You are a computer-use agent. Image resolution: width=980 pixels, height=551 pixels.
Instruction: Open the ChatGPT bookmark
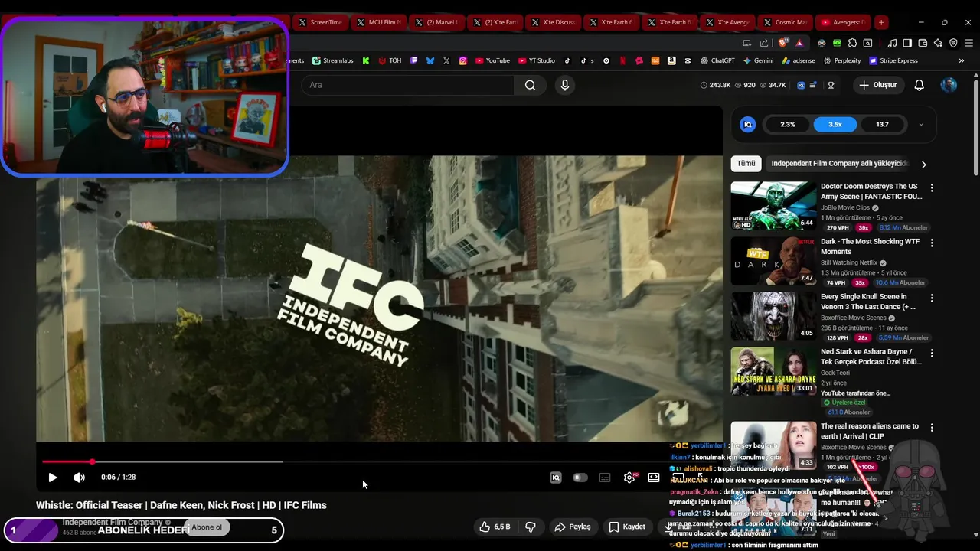pyautogui.click(x=717, y=60)
